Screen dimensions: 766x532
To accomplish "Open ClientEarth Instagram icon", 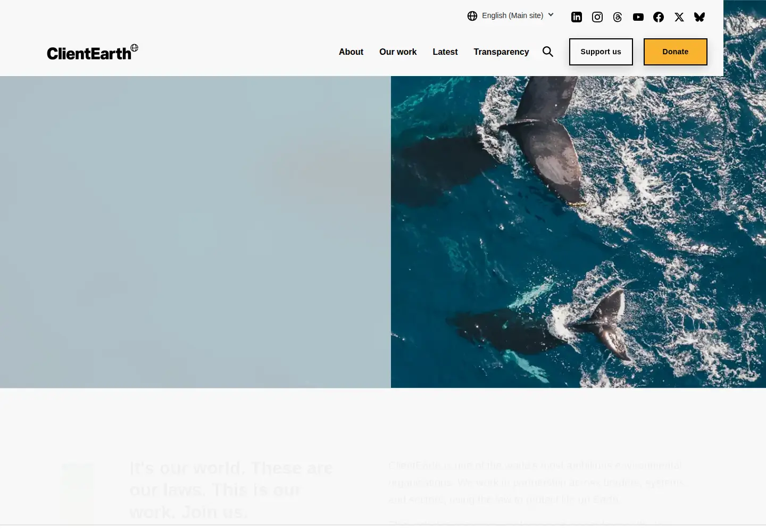I will point(597,17).
